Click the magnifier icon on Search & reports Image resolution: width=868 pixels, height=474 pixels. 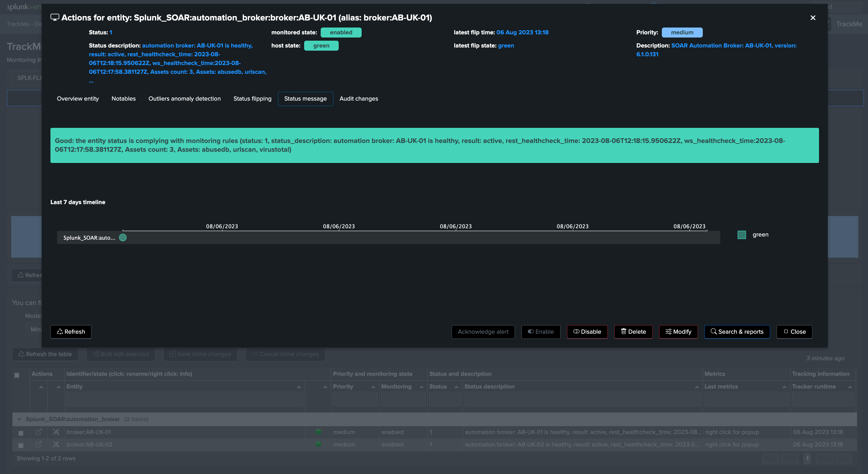713,332
